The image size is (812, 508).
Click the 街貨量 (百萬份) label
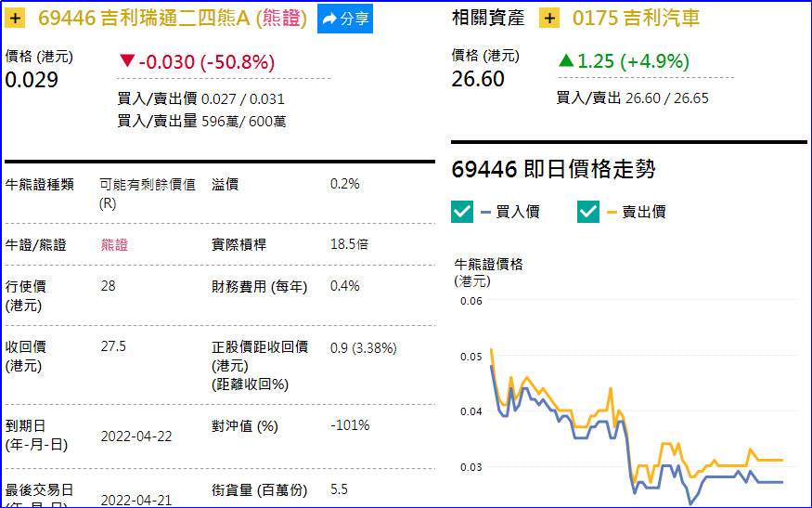point(260,489)
